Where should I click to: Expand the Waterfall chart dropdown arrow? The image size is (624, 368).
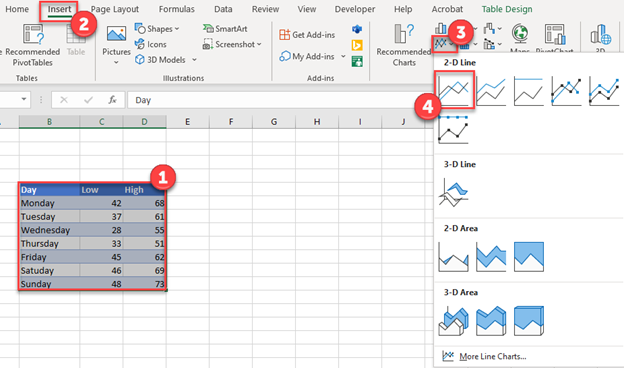pyautogui.click(x=500, y=29)
